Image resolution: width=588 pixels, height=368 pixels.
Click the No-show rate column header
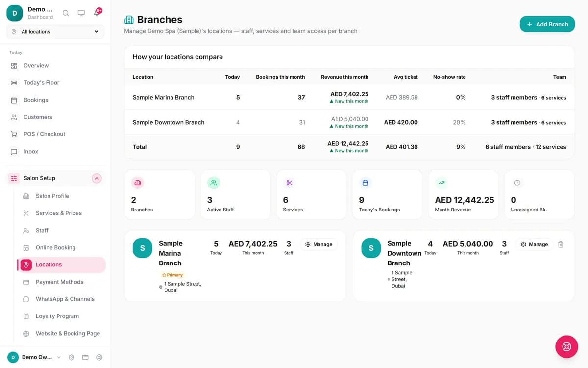pos(449,77)
